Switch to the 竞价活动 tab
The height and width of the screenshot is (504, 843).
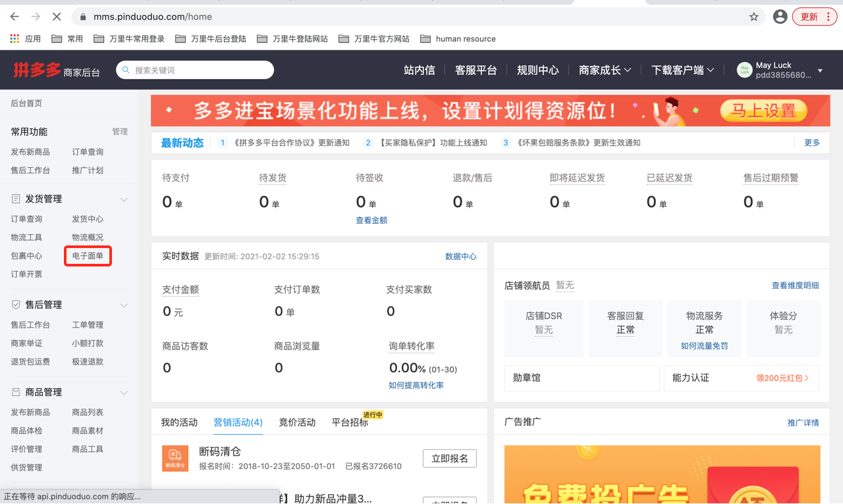point(297,422)
